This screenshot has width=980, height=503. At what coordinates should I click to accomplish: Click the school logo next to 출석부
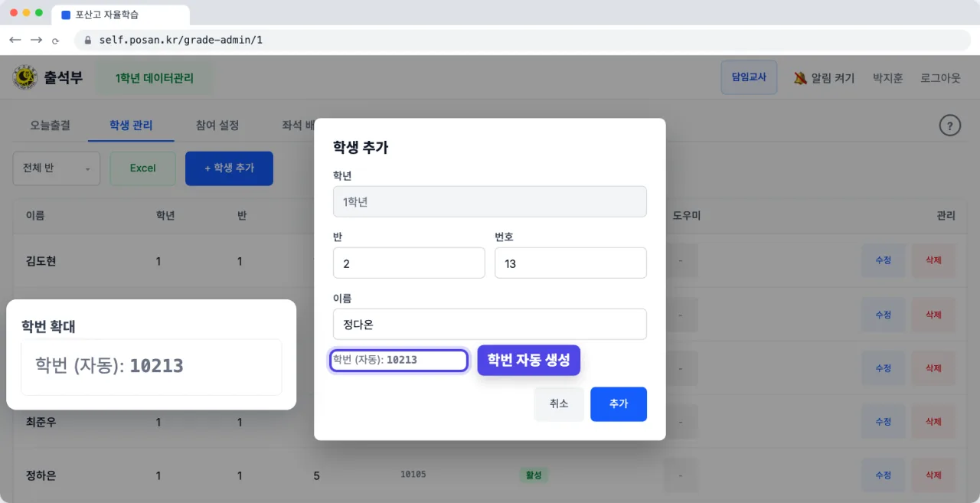point(25,77)
